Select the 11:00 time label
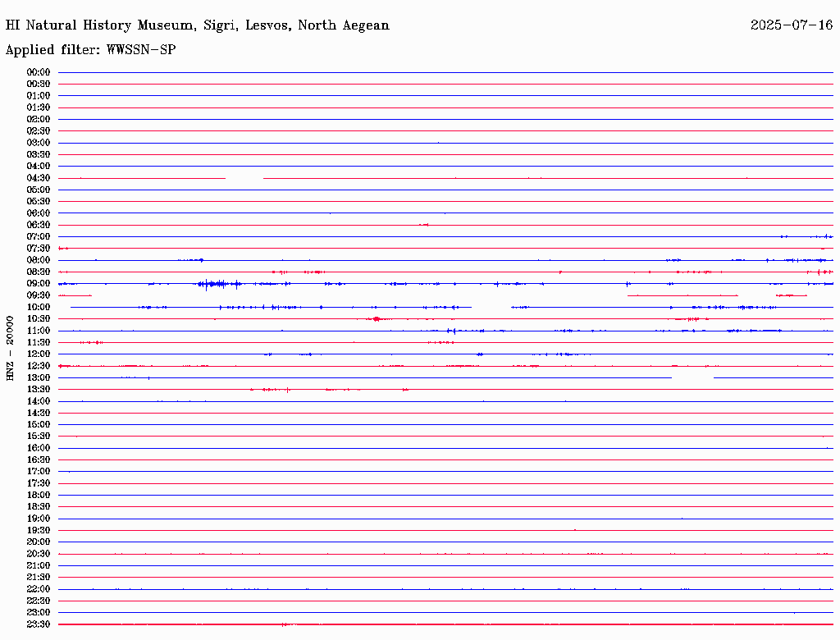 pyautogui.click(x=39, y=331)
